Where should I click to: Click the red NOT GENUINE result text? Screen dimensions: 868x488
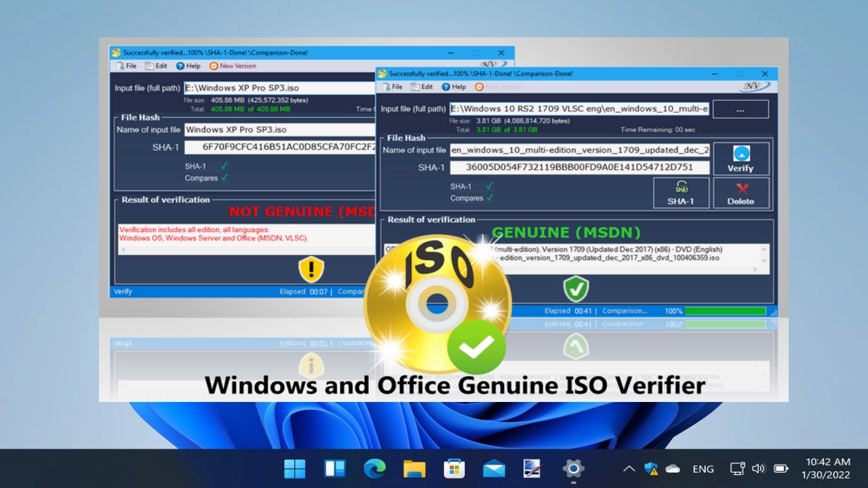(302, 211)
